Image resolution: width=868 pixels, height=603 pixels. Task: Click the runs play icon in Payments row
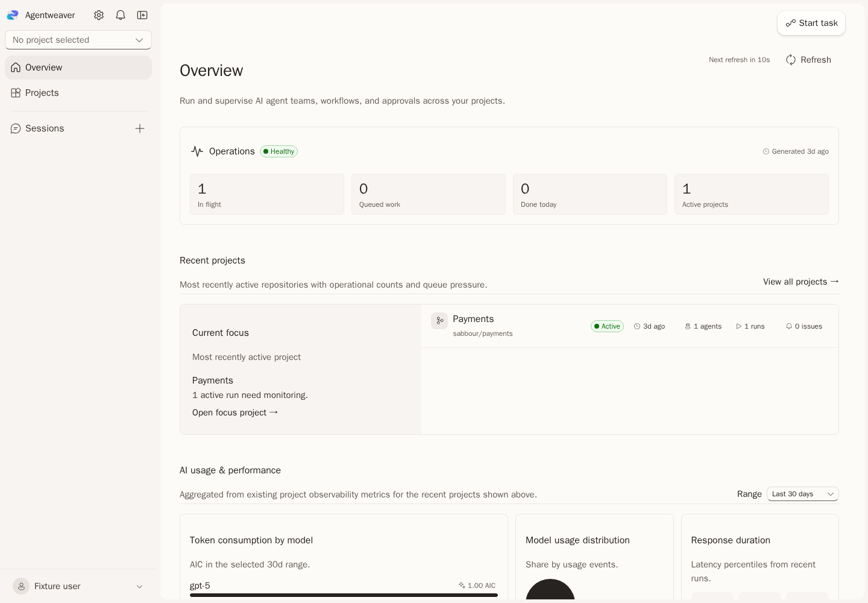point(738,326)
